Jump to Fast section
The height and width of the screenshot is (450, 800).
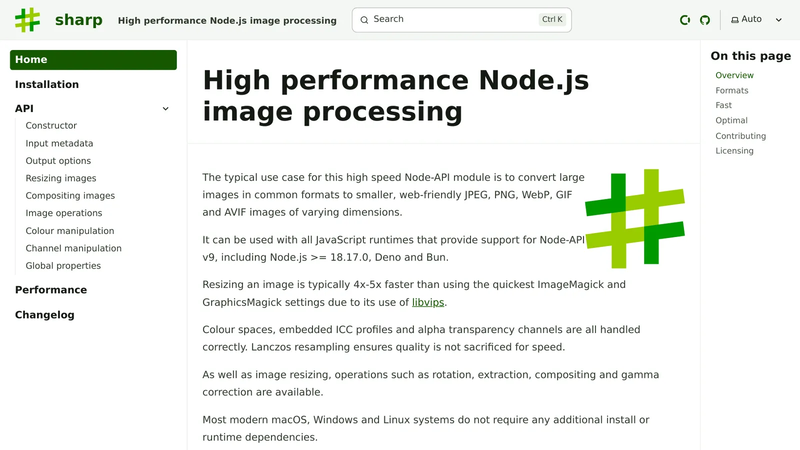pos(723,105)
